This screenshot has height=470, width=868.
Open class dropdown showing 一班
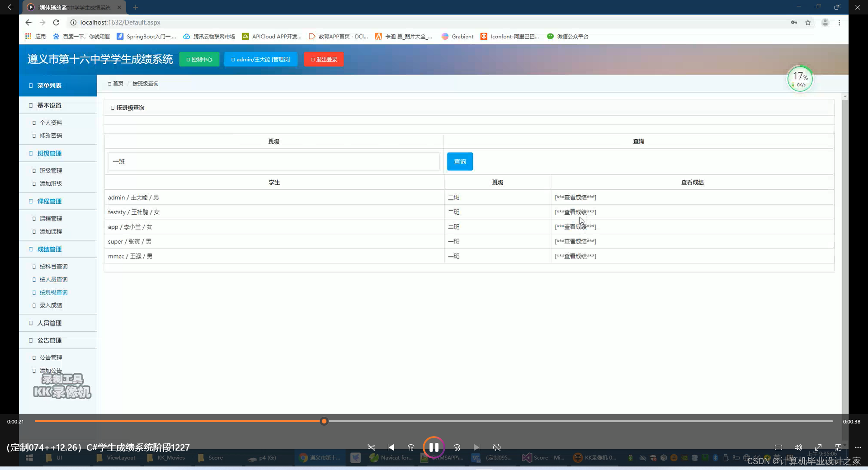274,161
